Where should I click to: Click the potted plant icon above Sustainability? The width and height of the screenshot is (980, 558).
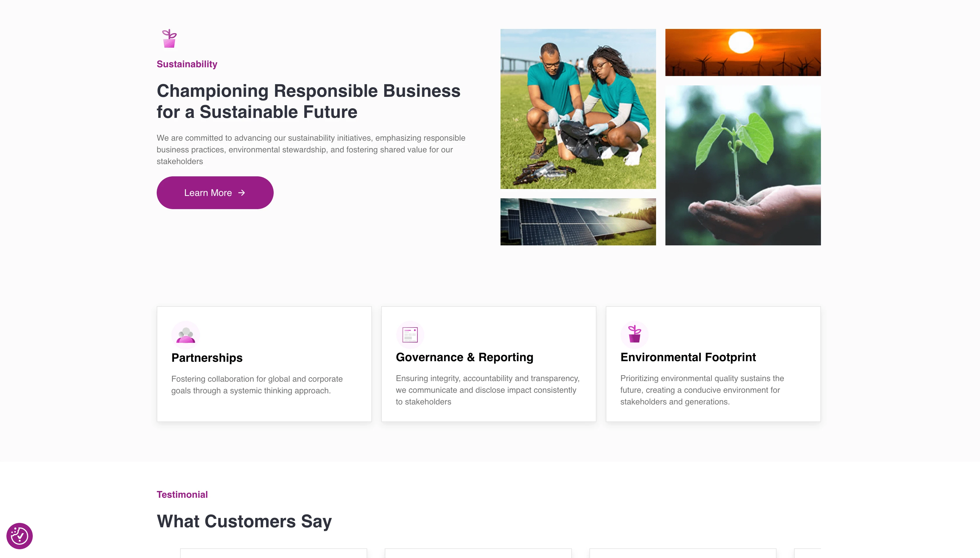pyautogui.click(x=169, y=38)
